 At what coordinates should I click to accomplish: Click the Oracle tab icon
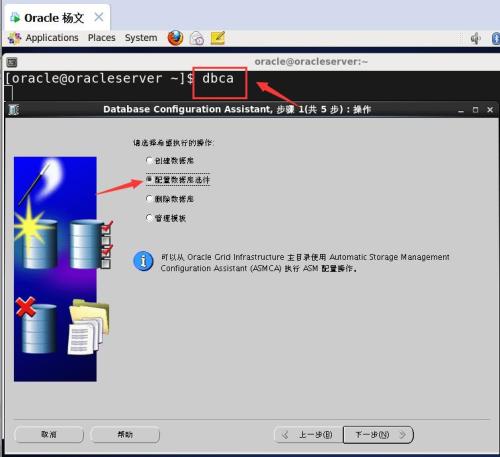[15, 17]
